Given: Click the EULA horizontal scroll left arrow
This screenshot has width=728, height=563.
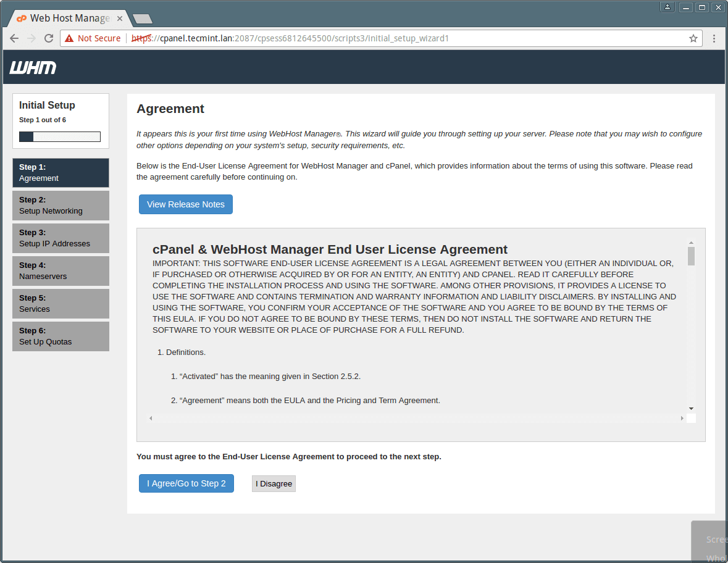Looking at the screenshot, I should click(151, 418).
